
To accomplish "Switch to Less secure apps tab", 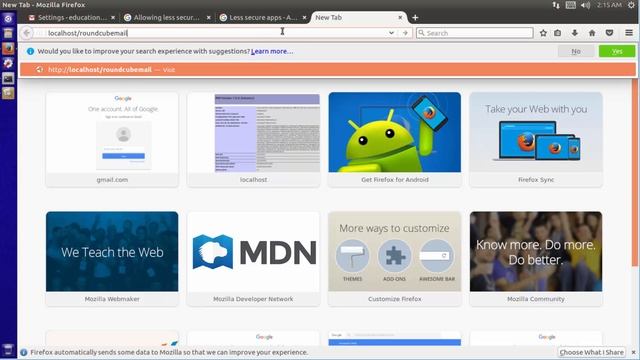I will 263,18.
